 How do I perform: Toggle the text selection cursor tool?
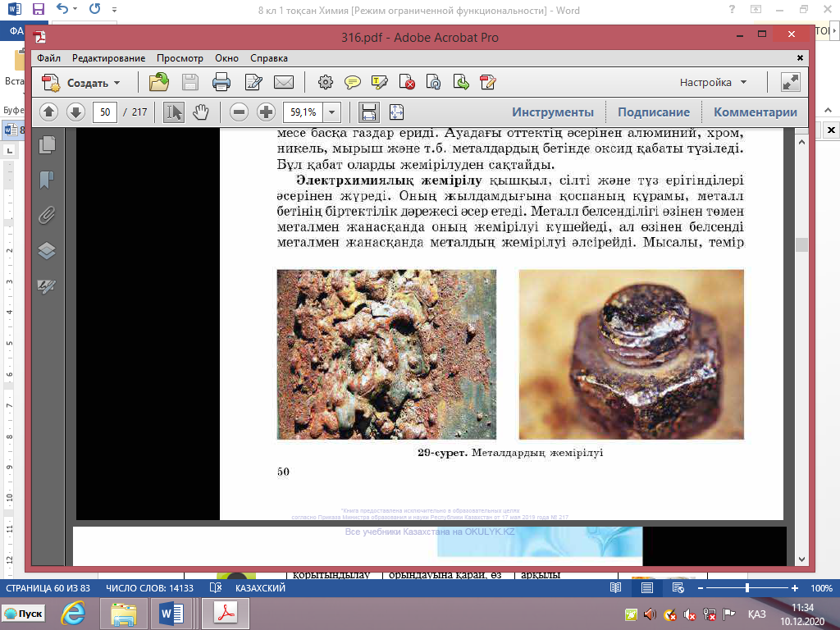(x=174, y=112)
